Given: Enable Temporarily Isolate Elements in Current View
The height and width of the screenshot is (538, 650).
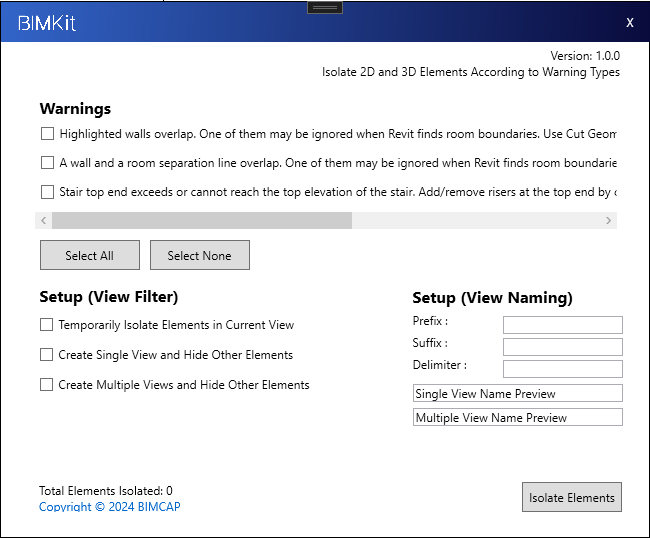Looking at the screenshot, I should pos(46,325).
